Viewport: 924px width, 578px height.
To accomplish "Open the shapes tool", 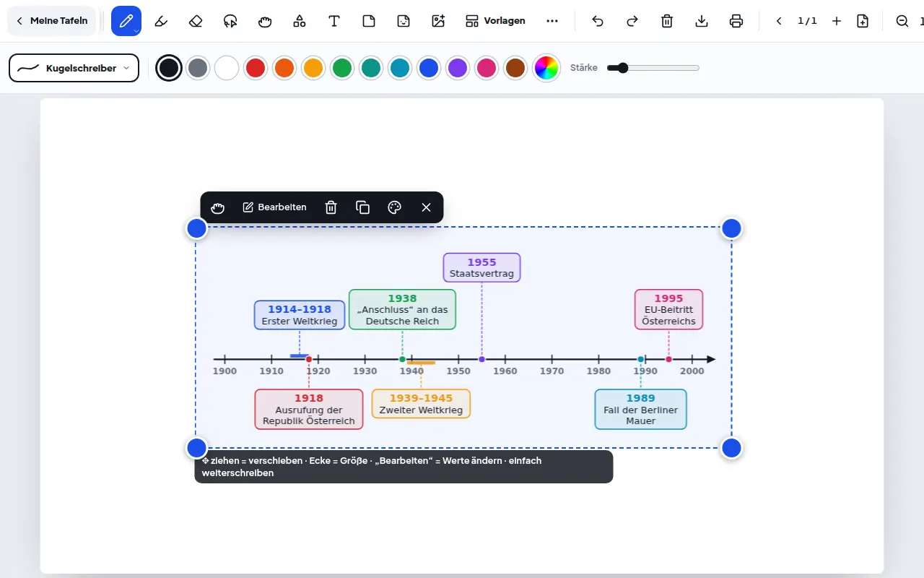I will 300,21.
